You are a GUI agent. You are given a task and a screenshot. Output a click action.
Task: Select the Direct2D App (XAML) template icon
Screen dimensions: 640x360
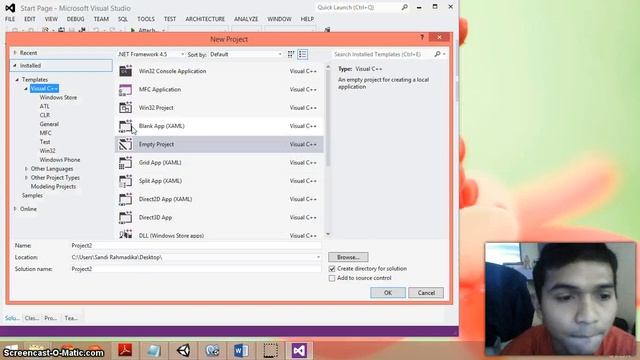[125, 199]
